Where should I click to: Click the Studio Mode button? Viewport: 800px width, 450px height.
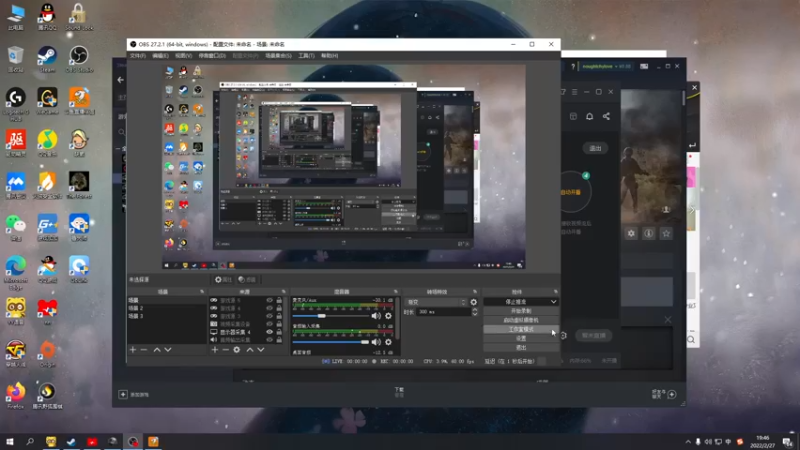click(521, 330)
